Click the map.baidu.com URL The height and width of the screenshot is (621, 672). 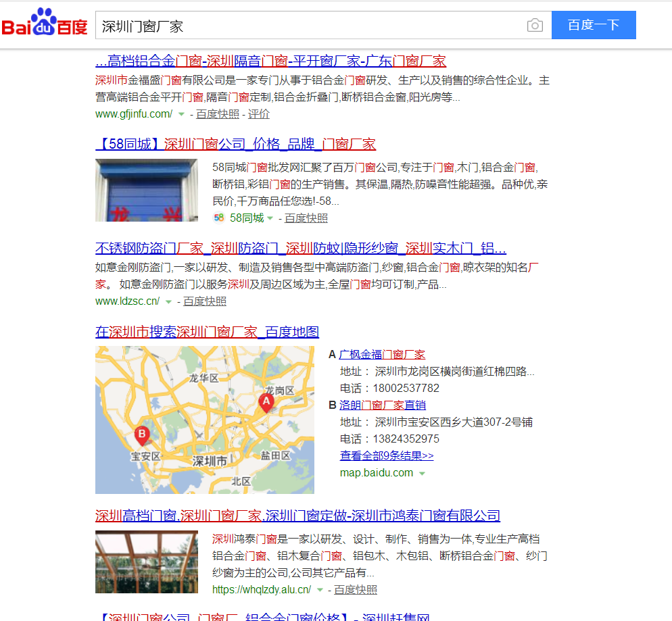point(377,473)
